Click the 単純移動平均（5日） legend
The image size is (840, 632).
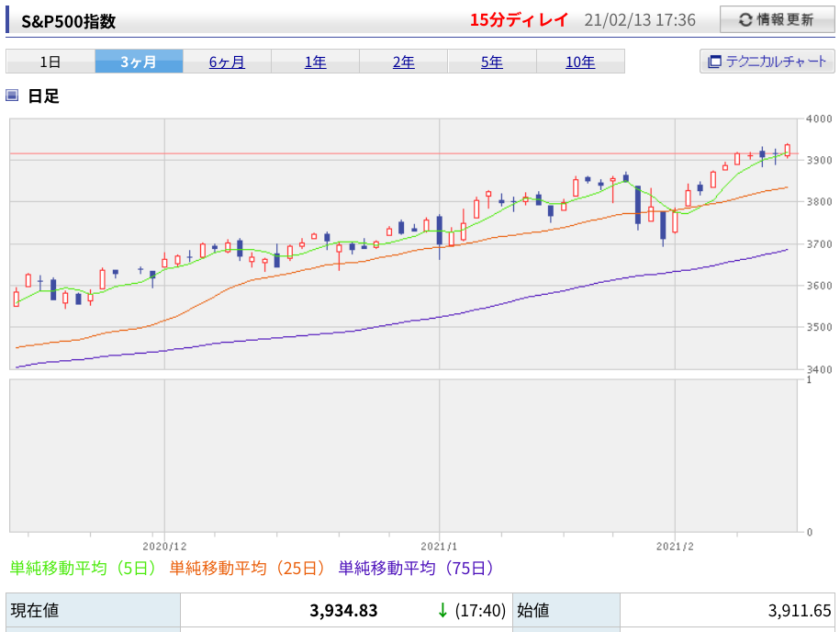coord(83,568)
